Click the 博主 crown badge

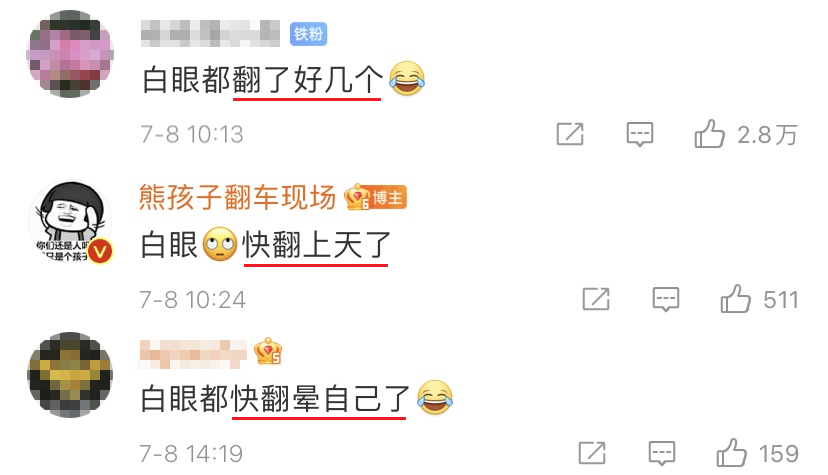pos(375,197)
